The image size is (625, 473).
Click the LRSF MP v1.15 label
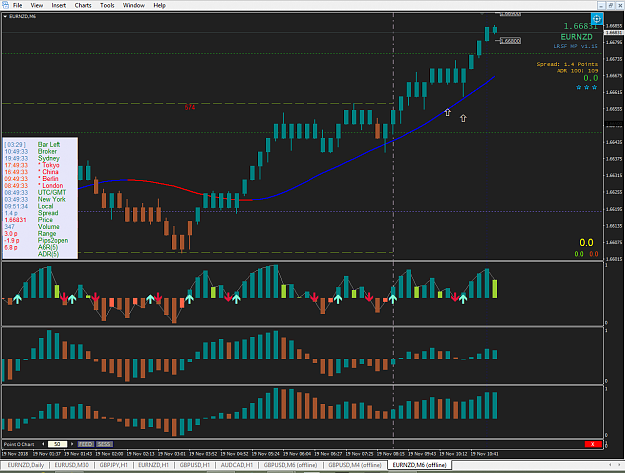click(575, 46)
